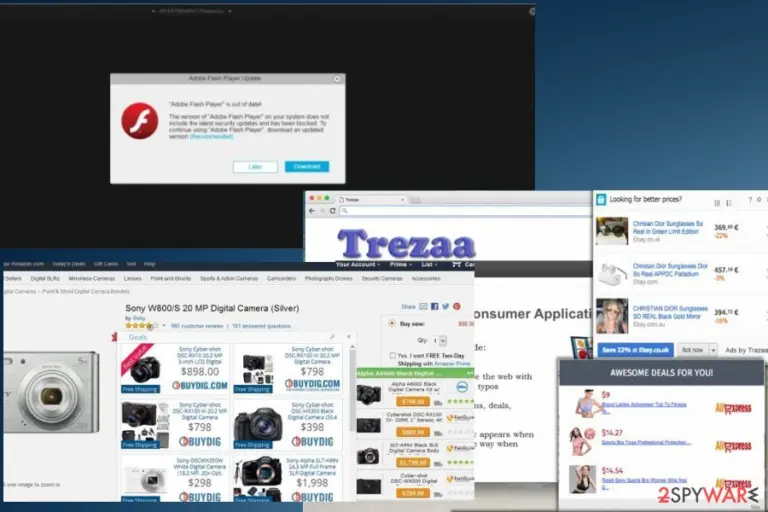Open 'SO REAL Black Gold Mirror' sunglasses offer
Screen dimensions: 768x512
tap(670, 313)
